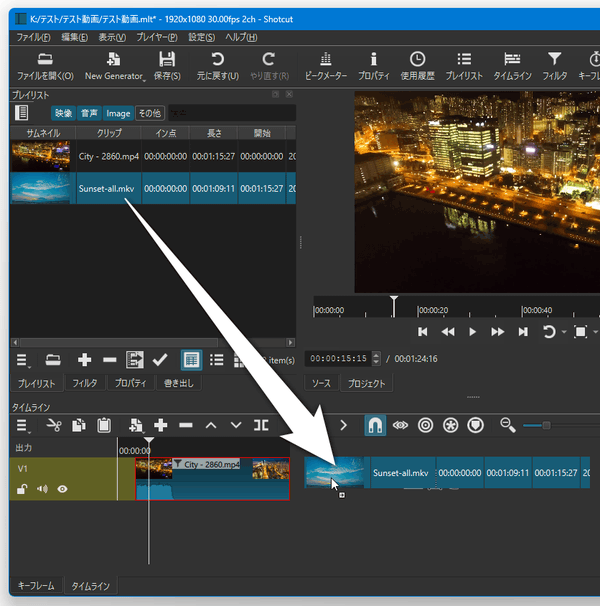The image size is (600, 606).
Task: Switch to the プロジェクト player tab
Action: tap(366, 383)
